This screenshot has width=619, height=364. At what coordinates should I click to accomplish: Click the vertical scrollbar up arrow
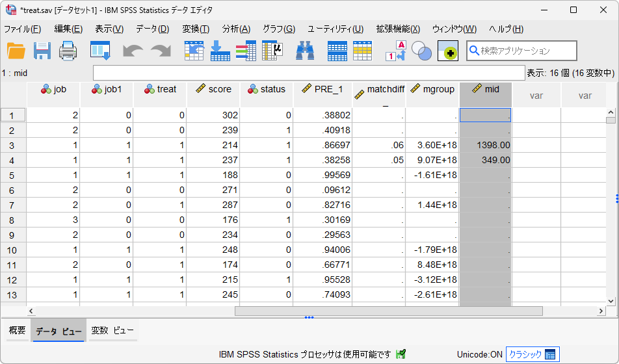point(611,112)
